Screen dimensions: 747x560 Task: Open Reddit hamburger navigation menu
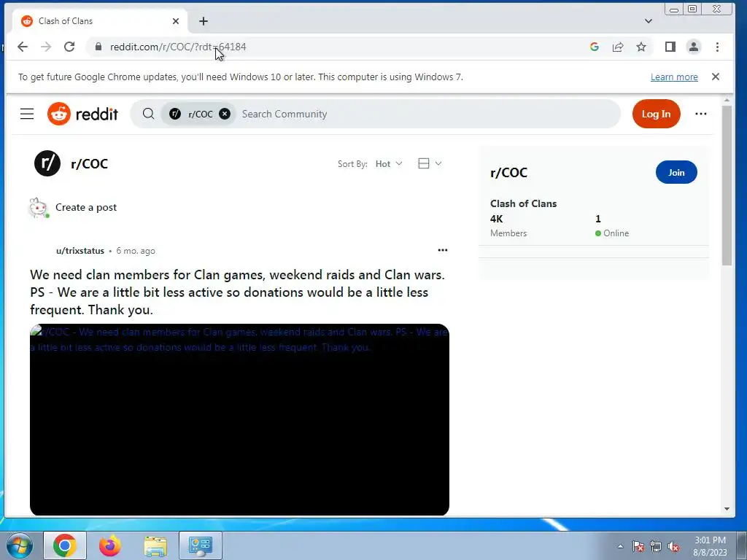point(27,114)
